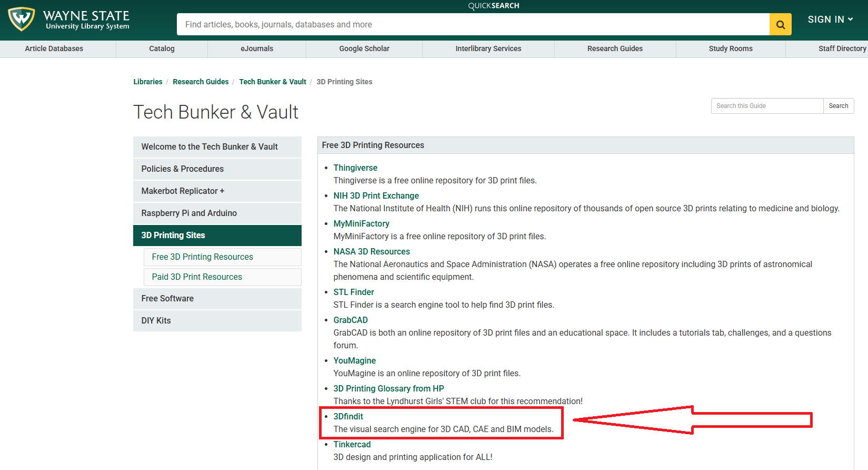This screenshot has width=868, height=470.
Task: Click the Free 3D Printing Resources box heading
Action: [373, 145]
